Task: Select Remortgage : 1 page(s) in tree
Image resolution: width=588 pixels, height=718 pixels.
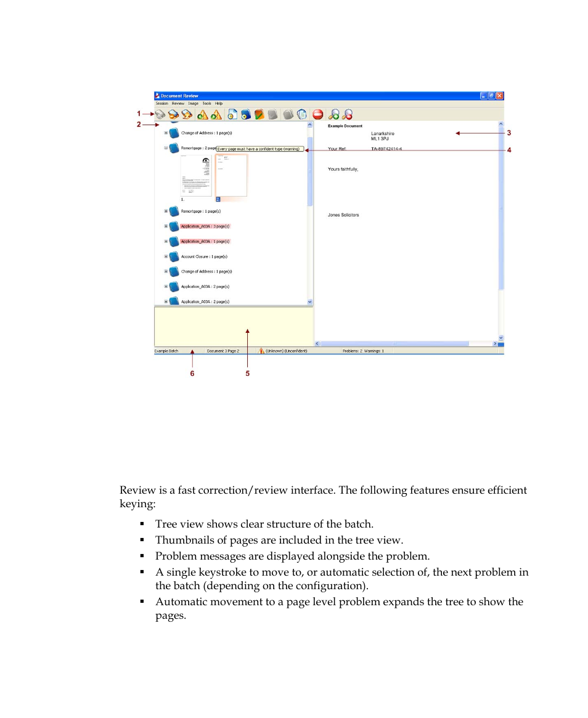Action: 200,211
